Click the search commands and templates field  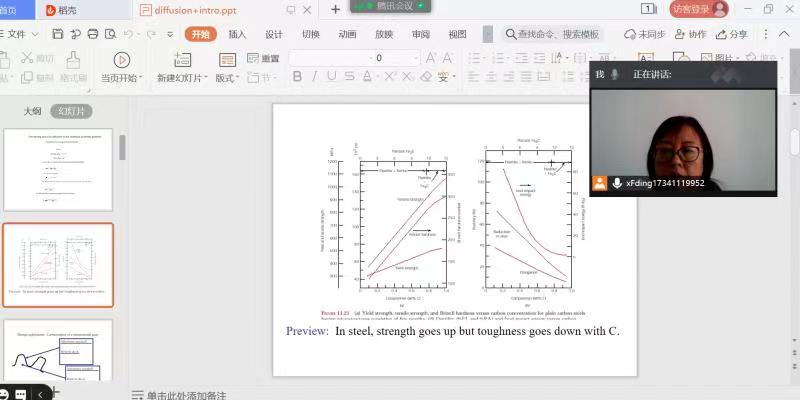coord(553,34)
